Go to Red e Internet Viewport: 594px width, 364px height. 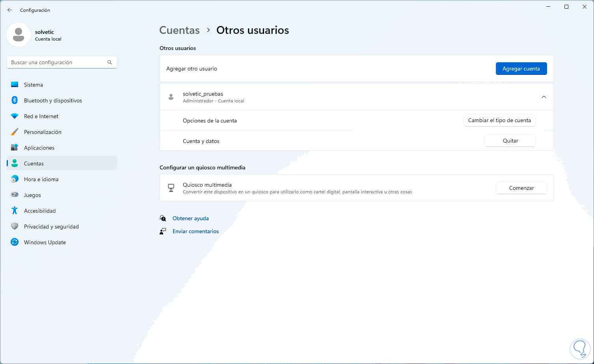(x=62, y=116)
